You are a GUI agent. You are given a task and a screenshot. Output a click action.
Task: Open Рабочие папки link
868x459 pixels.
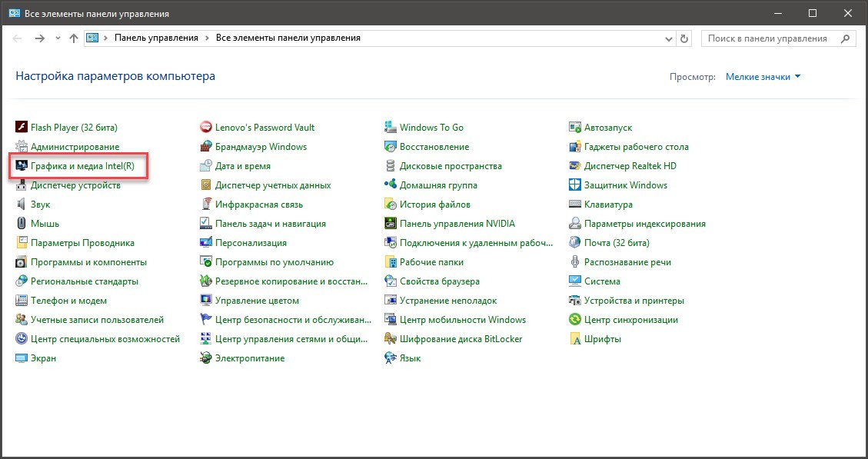(x=432, y=262)
